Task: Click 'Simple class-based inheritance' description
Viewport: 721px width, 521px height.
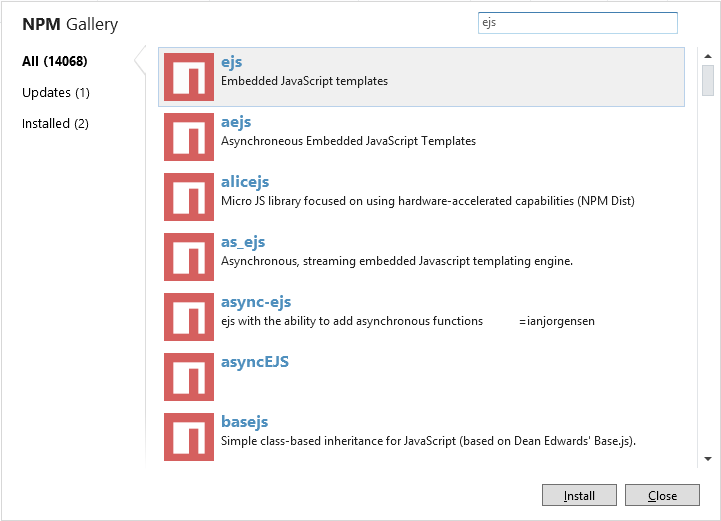Action: point(429,441)
